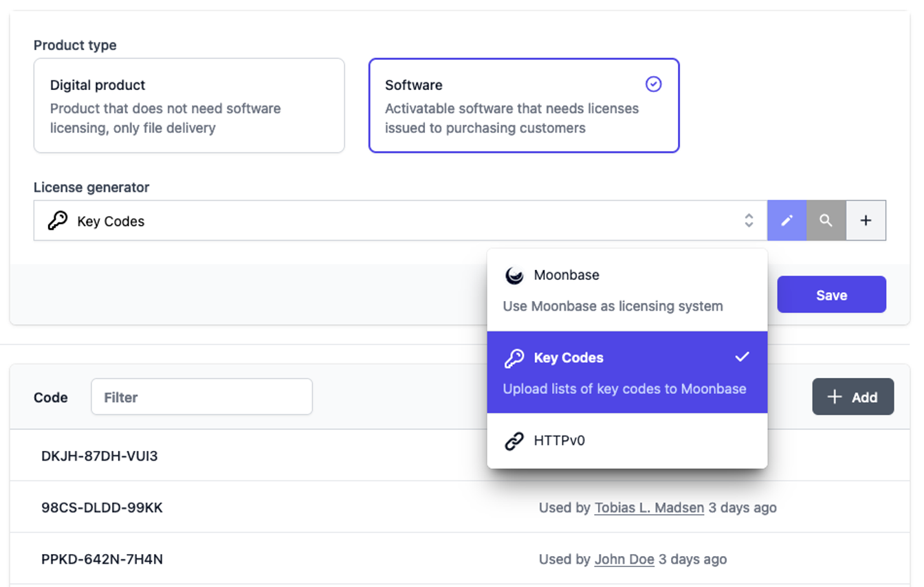This screenshot has height=587, width=924.
Task: Click the up-down chevrons on the license selector
Action: click(749, 221)
